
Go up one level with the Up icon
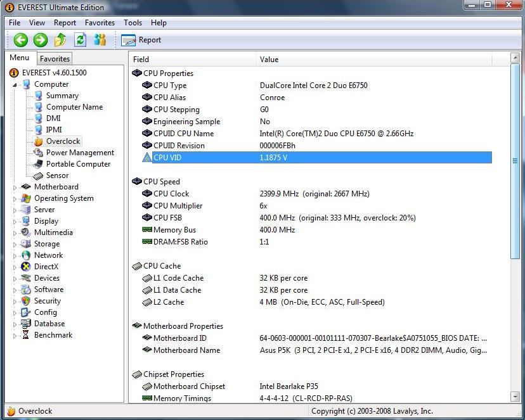pyautogui.click(x=60, y=40)
